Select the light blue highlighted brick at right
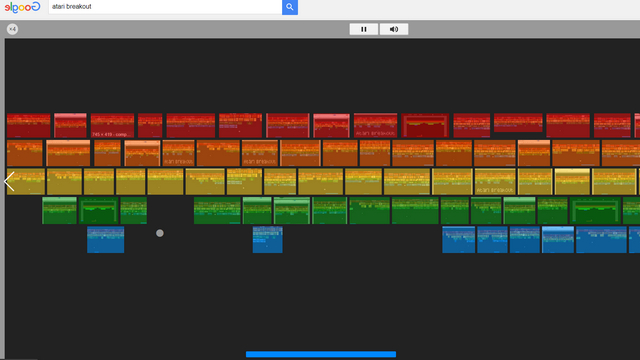Viewport: 640px width, 360px height. (x=558, y=240)
